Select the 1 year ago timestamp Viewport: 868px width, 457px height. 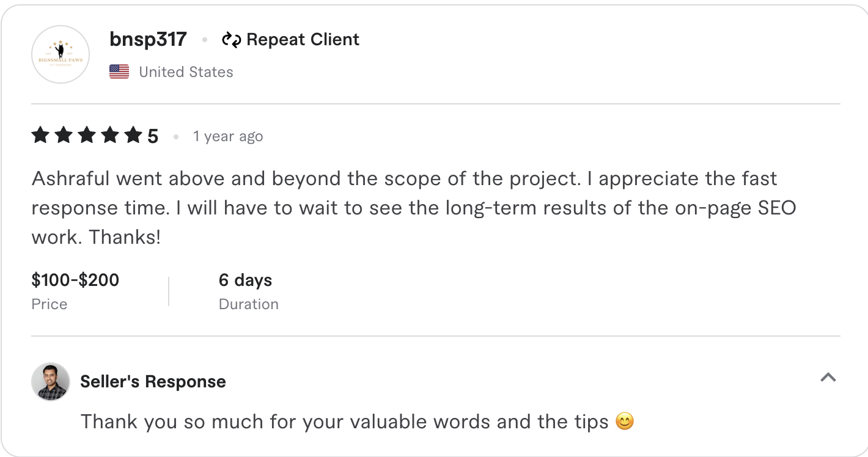[227, 136]
